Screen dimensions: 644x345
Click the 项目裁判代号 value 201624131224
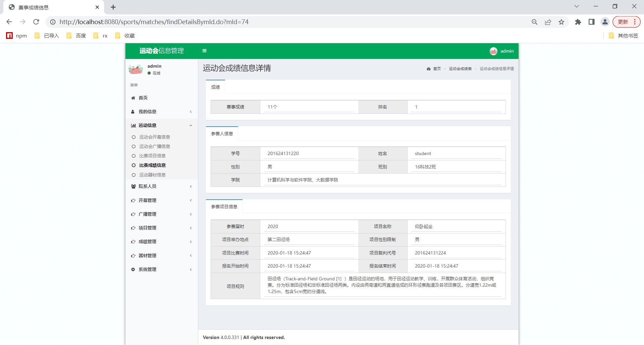pyautogui.click(x=430, y=253)
